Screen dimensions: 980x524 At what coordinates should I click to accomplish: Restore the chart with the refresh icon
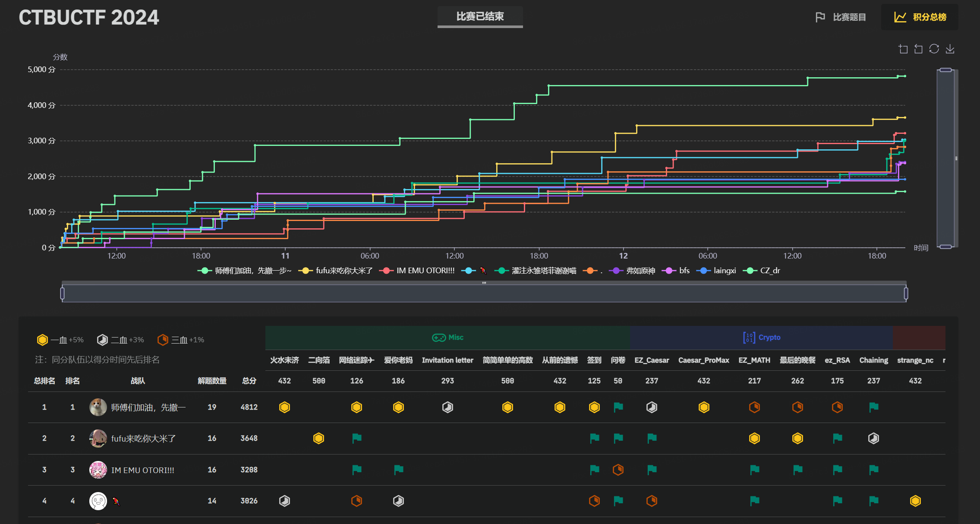934,49
